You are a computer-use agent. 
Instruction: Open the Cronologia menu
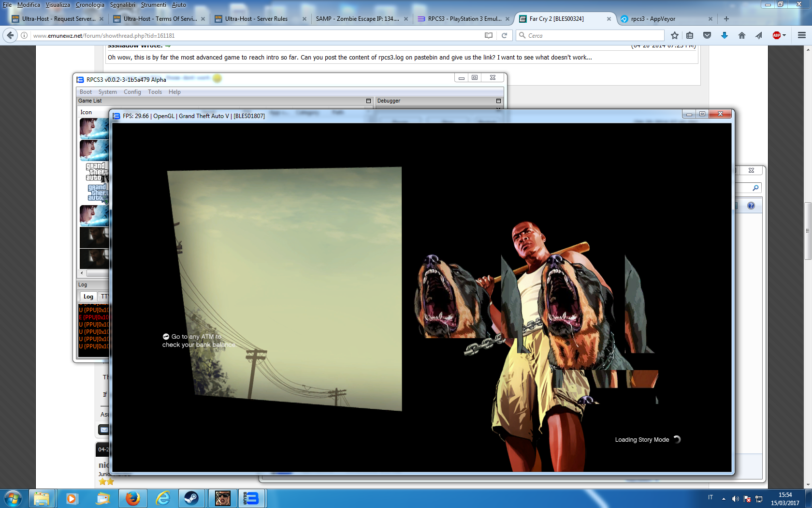pos(90,5)
